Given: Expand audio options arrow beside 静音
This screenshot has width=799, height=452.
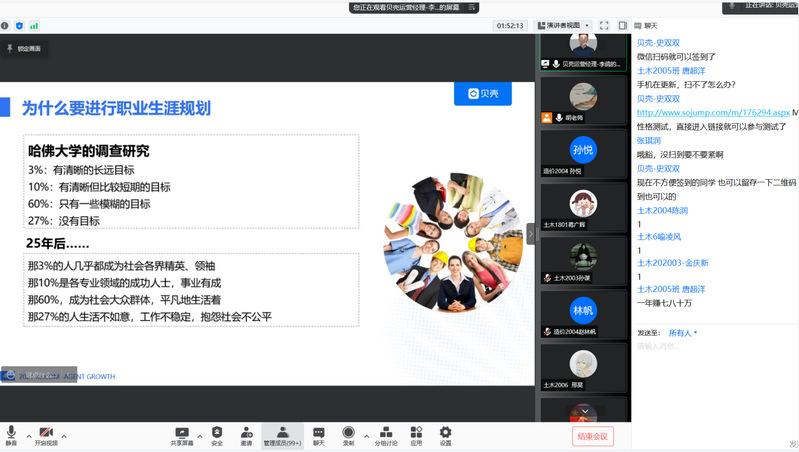Looking at the screenshot, I should pyautogui.click(x=28, y=436).
